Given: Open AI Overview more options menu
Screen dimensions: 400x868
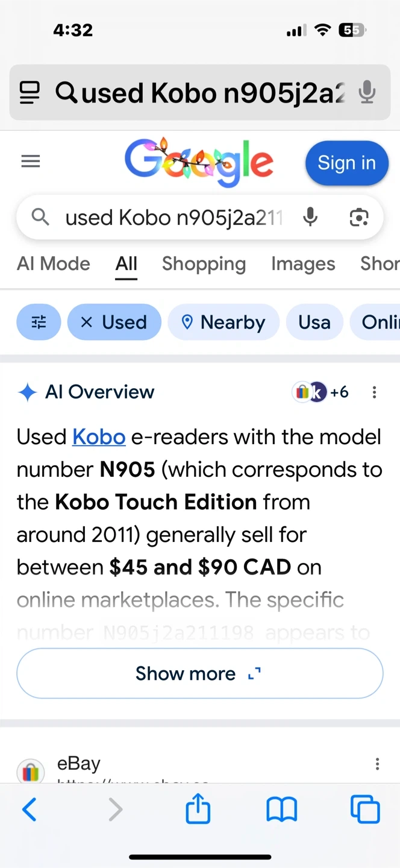Looking at the screenshot, I should pyautogui.click(x=374, y=392).
